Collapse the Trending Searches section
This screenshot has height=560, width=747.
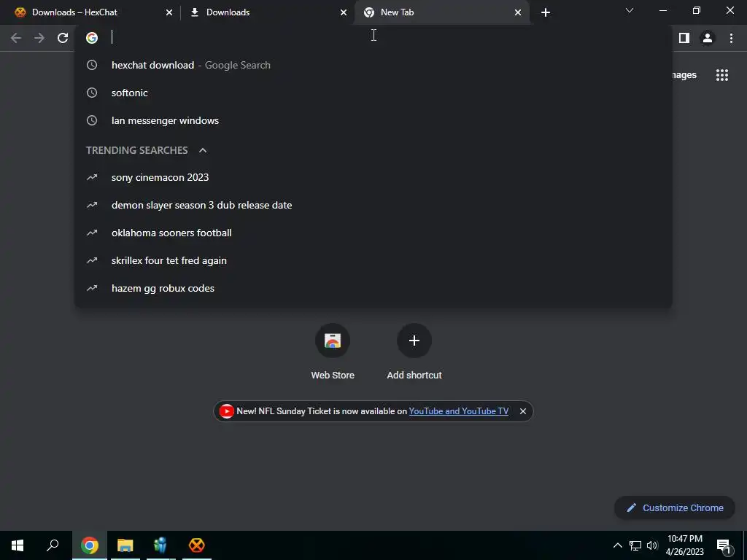point(203,150)
